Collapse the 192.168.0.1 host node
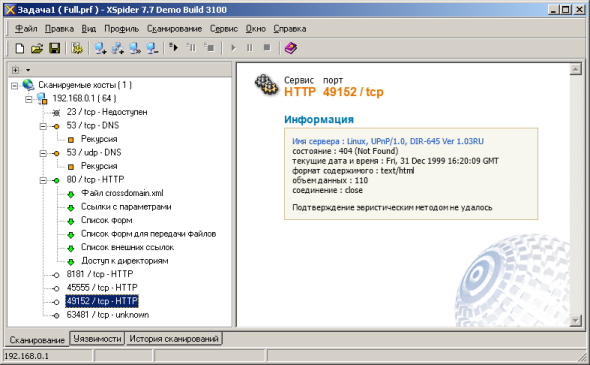The height and width of the screenshot is (365, 590). (29, 99)
